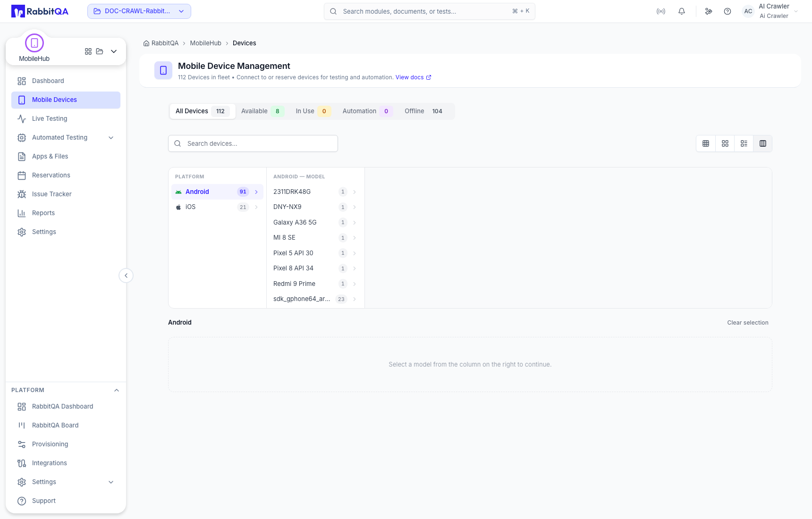The height and width of the screenshot is (519, 812).
Task: Click the Apps & Files document icon
Action: (22, 157)
